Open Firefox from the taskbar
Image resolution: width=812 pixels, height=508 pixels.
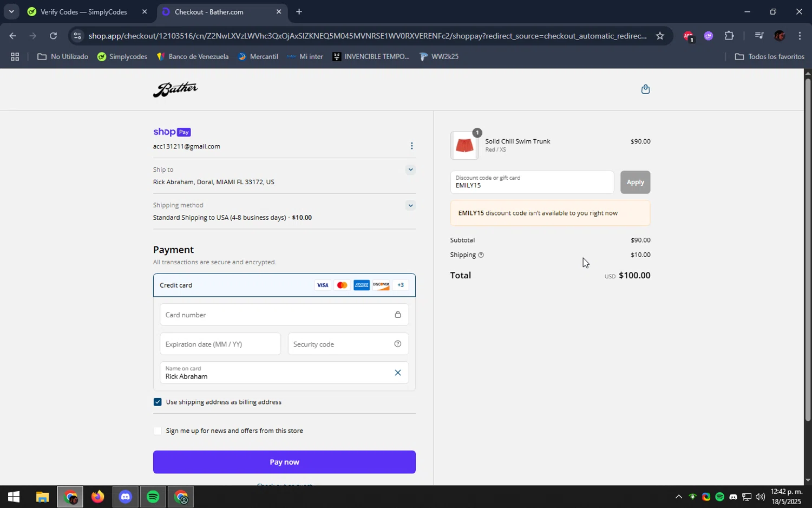(x=97, y=497)
